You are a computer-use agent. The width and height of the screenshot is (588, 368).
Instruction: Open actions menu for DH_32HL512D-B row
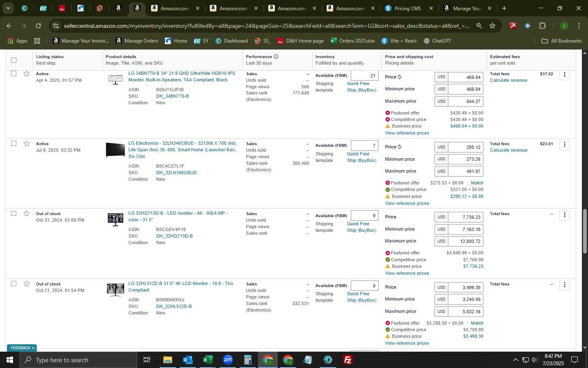click(x=564, y=285)
